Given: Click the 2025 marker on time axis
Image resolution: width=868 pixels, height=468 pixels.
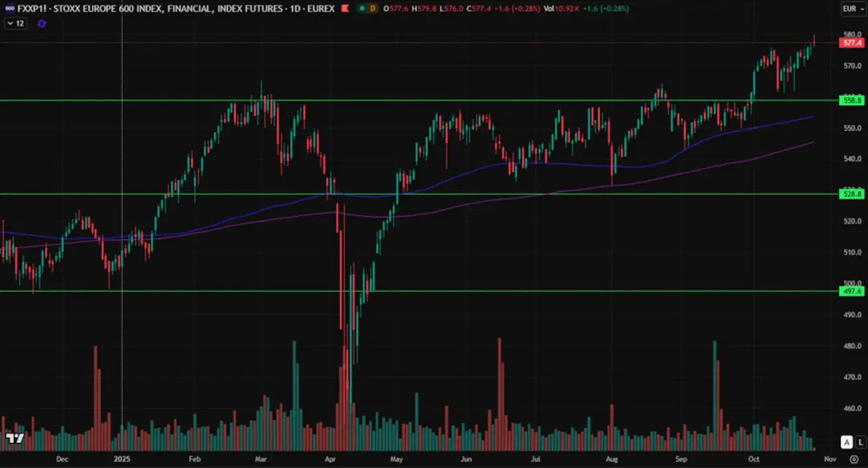Looking at the screenshot, I should 122,458.
